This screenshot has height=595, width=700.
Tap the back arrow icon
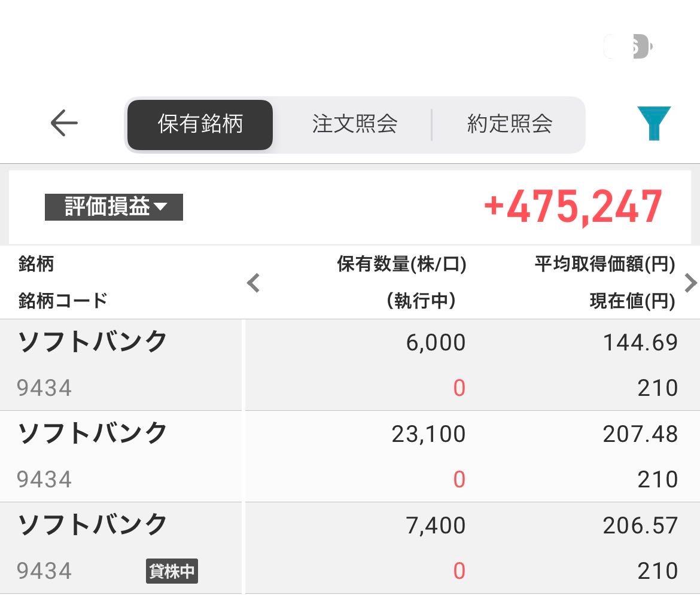coord(63,123)
